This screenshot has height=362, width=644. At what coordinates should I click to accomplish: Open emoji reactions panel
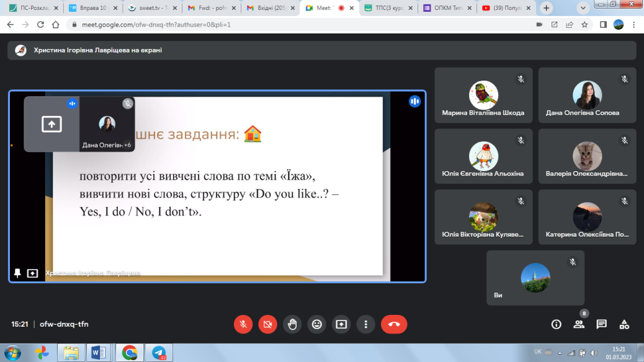pyautogui.click(x=316, y=324)
